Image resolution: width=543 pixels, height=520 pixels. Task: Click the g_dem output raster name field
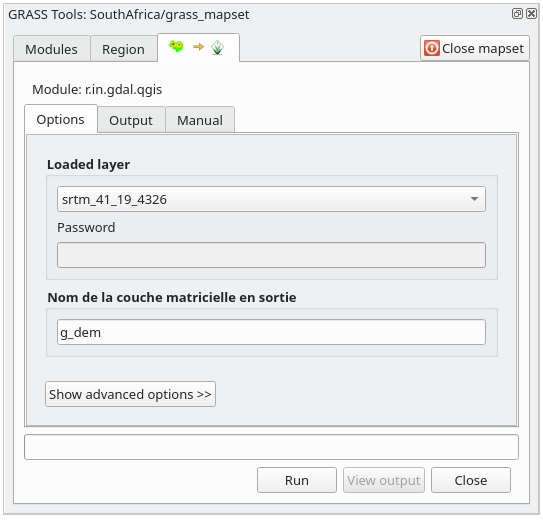271,332
